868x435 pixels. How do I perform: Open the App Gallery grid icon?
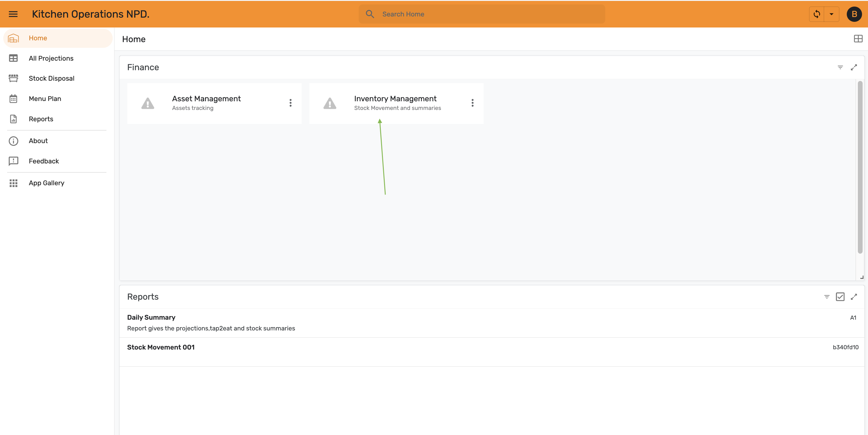pos(13,183)
